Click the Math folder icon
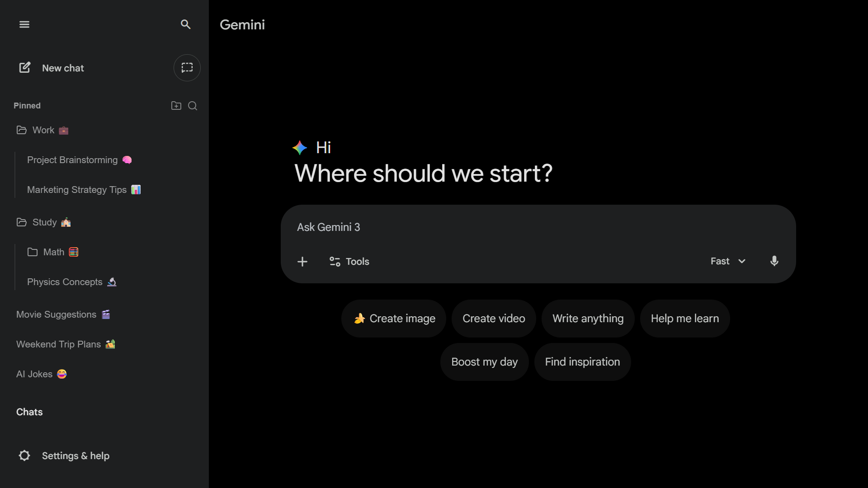The image size is (868, 488). 33,252
